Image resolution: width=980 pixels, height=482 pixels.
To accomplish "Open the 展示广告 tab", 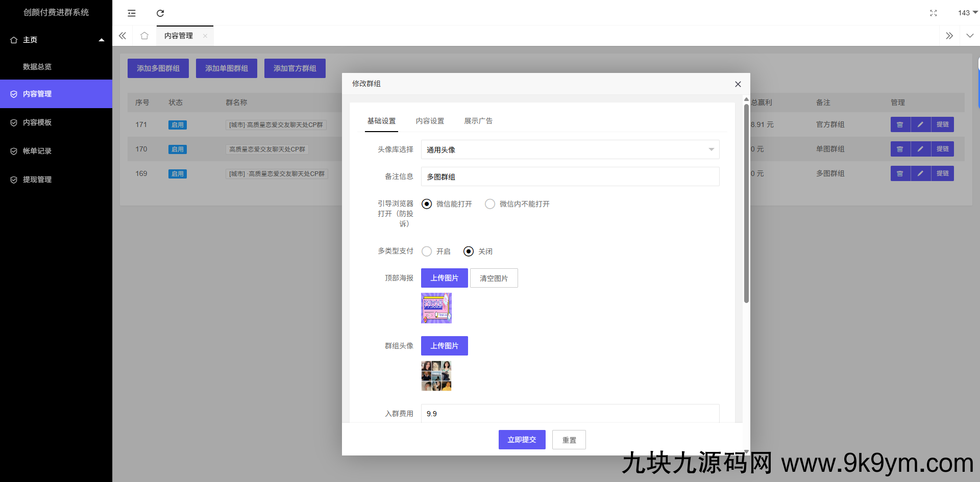I will [478, 121].
